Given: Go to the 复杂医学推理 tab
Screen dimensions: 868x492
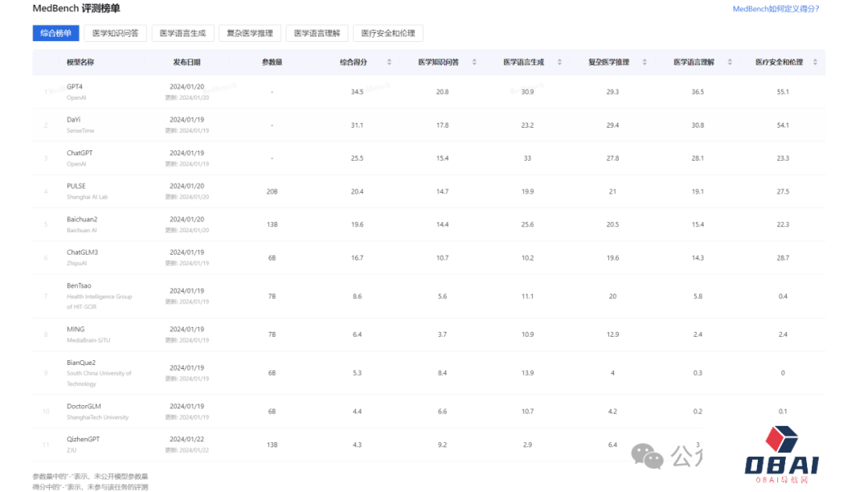Looking at the screenshot, I should pyautogui.click(x=250, y=33).
